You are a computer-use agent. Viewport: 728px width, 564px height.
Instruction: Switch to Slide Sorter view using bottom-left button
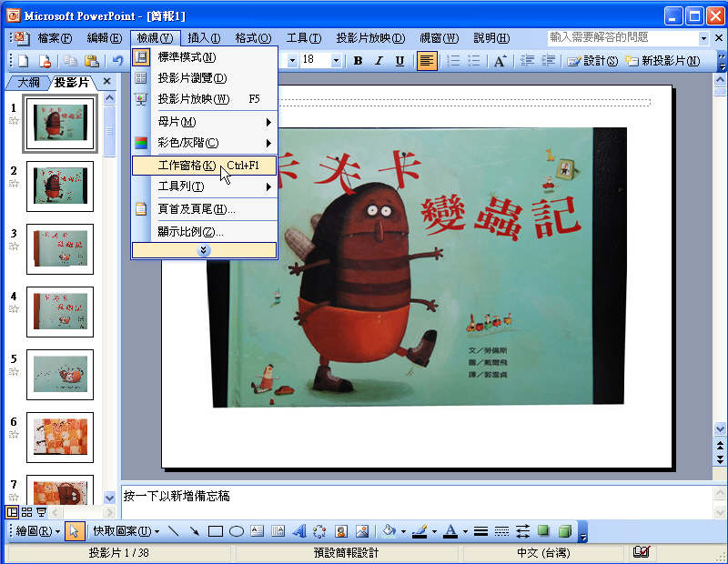[27, 512]
